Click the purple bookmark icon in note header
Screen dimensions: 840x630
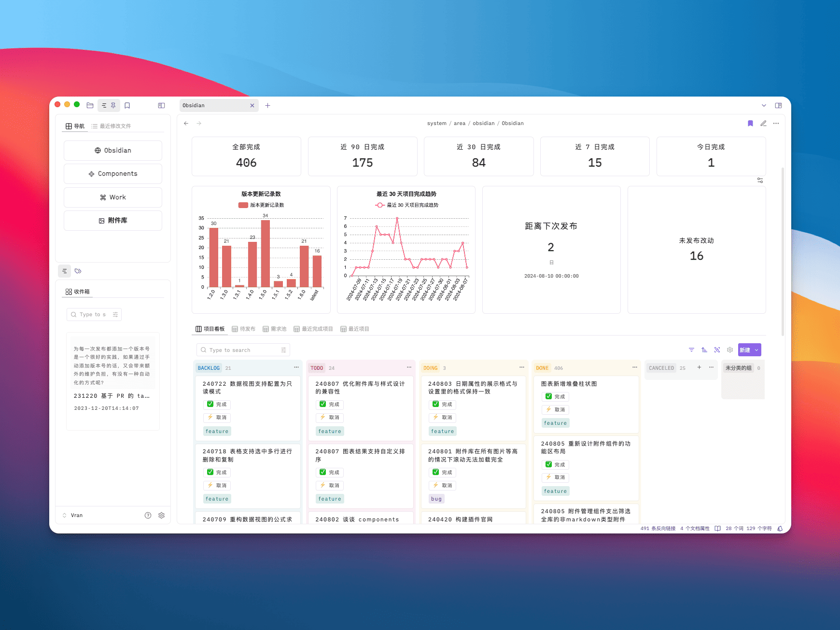pyautogui.click(x=750, y=123)
